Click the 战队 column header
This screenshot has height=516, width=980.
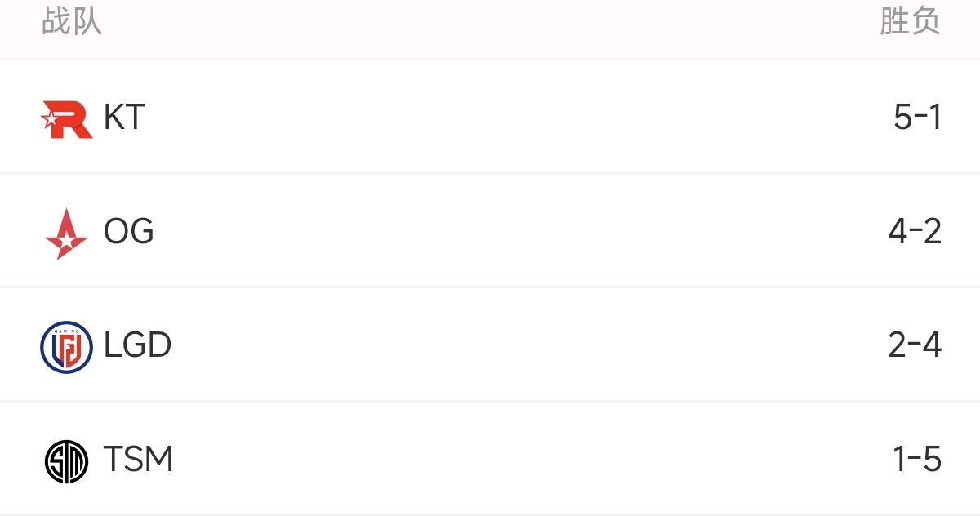(x=72, y=22)
